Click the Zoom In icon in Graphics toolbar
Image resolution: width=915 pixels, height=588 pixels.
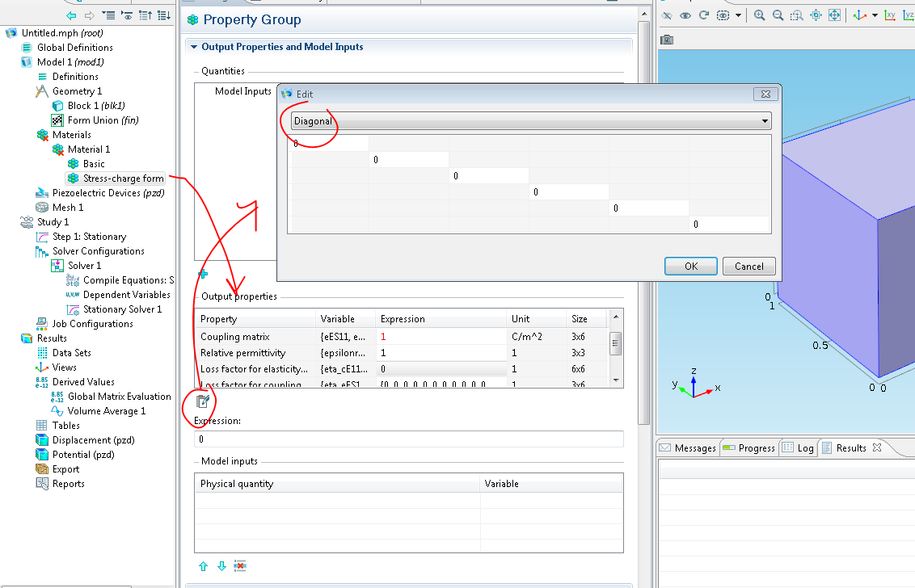760,15
